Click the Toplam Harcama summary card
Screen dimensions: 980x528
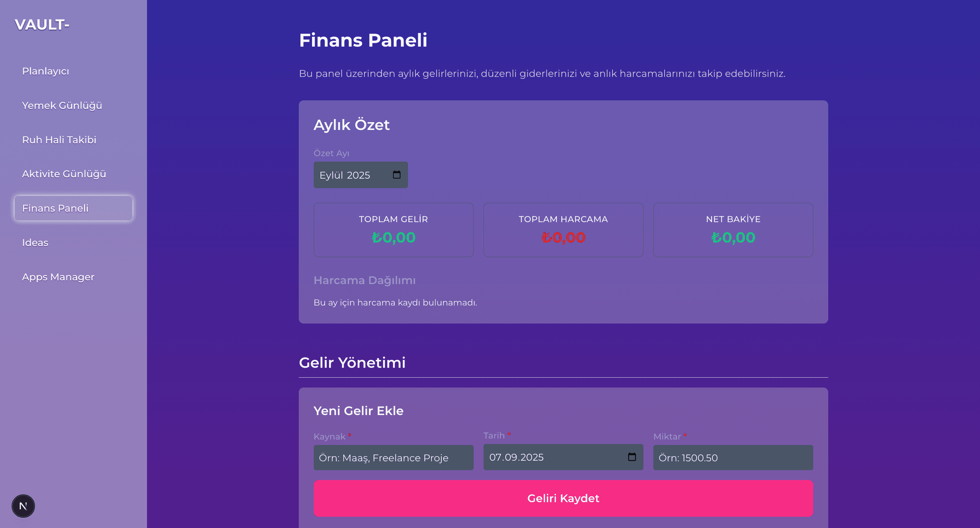pyautogui.click(x=563, y=230)
